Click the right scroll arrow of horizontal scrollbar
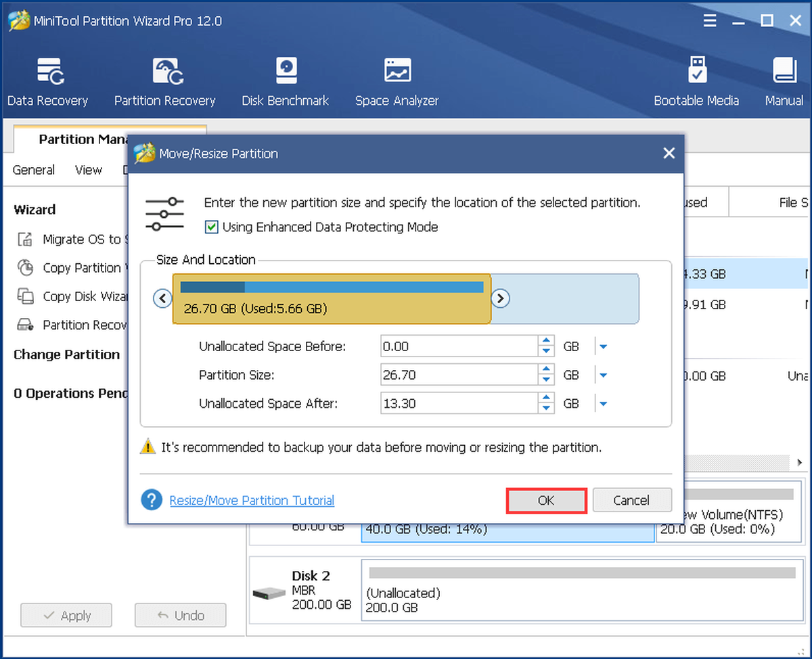 pos(800,463)
